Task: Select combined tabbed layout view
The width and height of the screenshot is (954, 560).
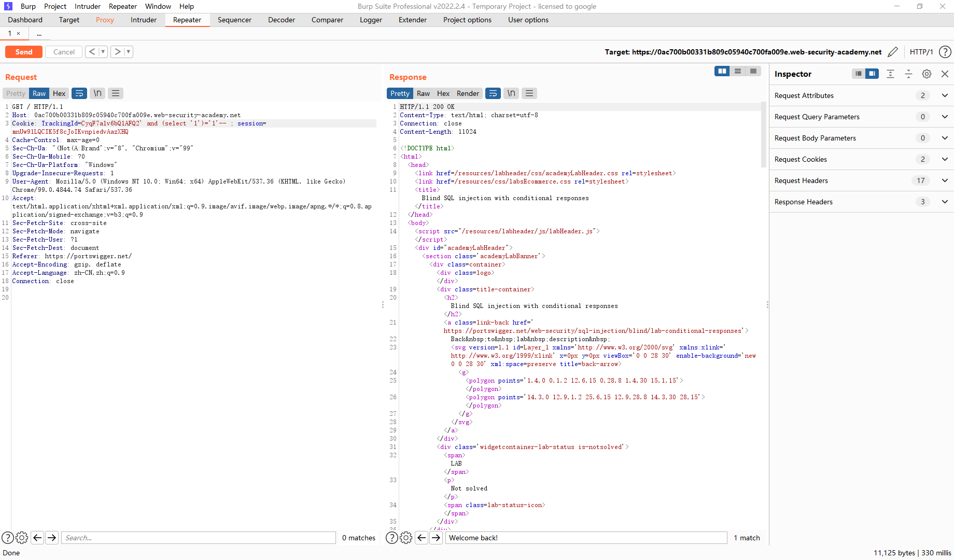Action: coord(753,71)
